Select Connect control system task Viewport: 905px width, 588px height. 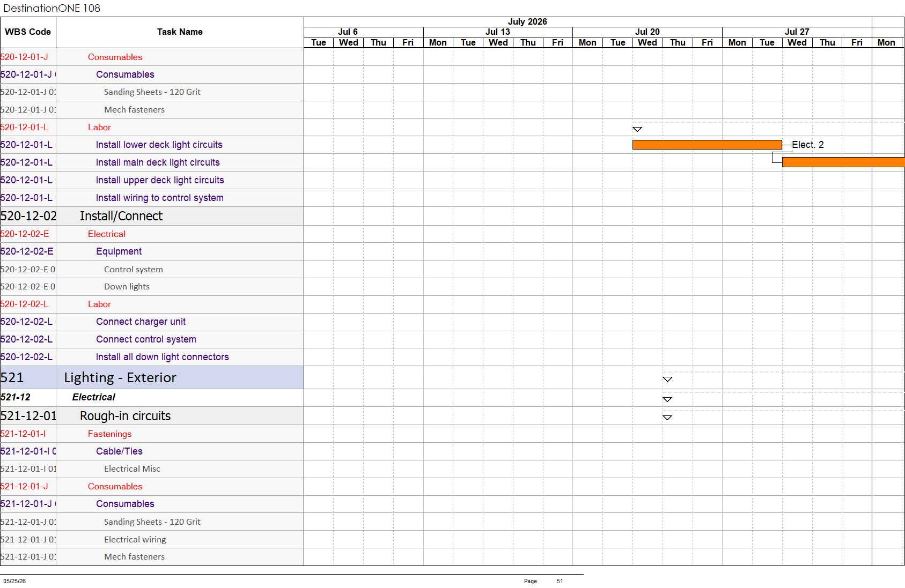[152, 339]
